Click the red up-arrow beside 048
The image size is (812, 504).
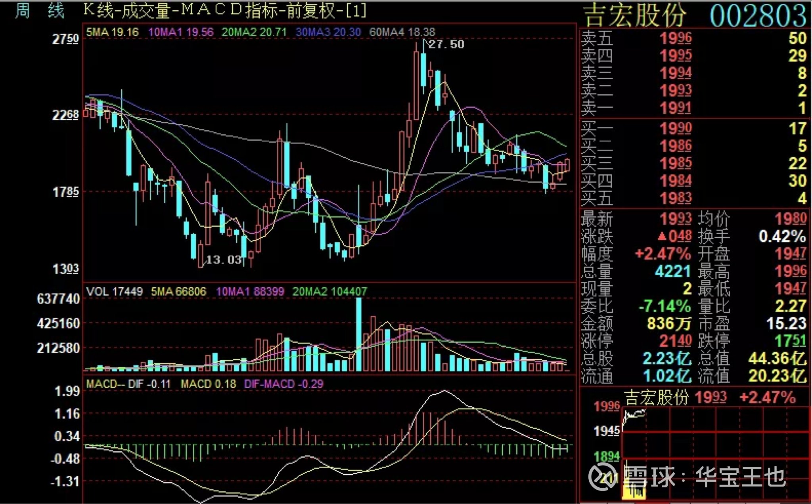pos(662,237)
